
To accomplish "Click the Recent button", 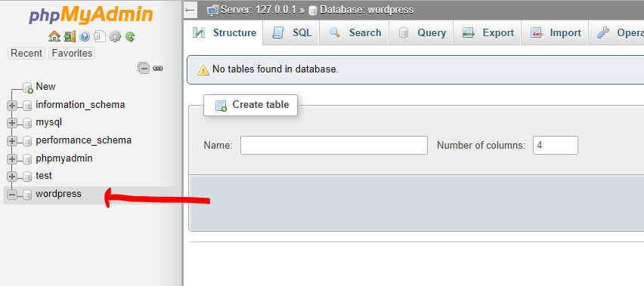I will pyautogui.click(x=26, y=54).
